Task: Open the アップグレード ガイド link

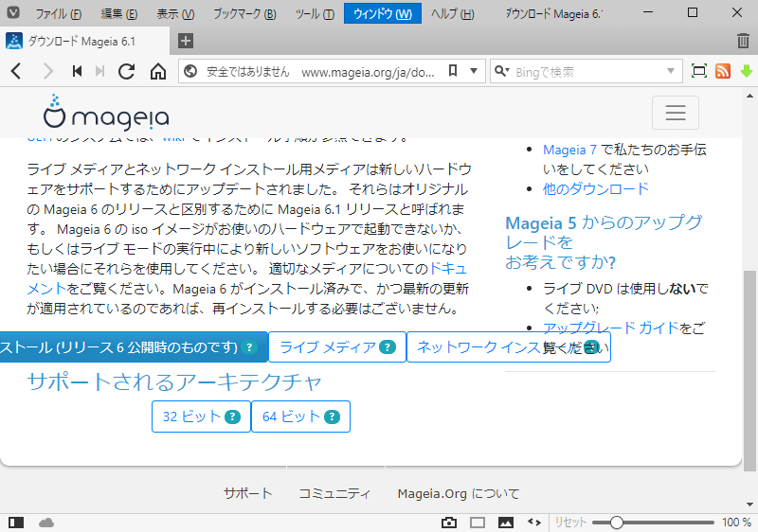Action: [611, 328]
